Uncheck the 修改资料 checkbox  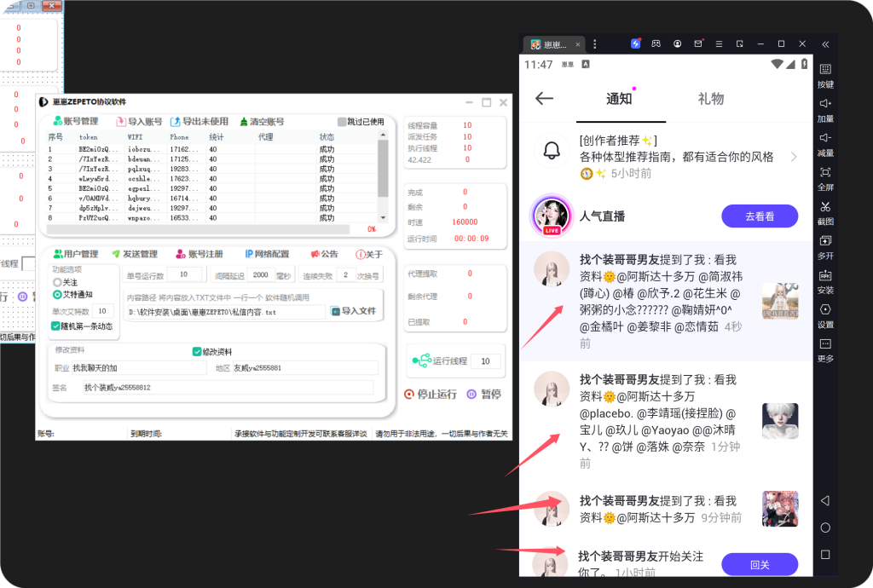tap(197, 352)
